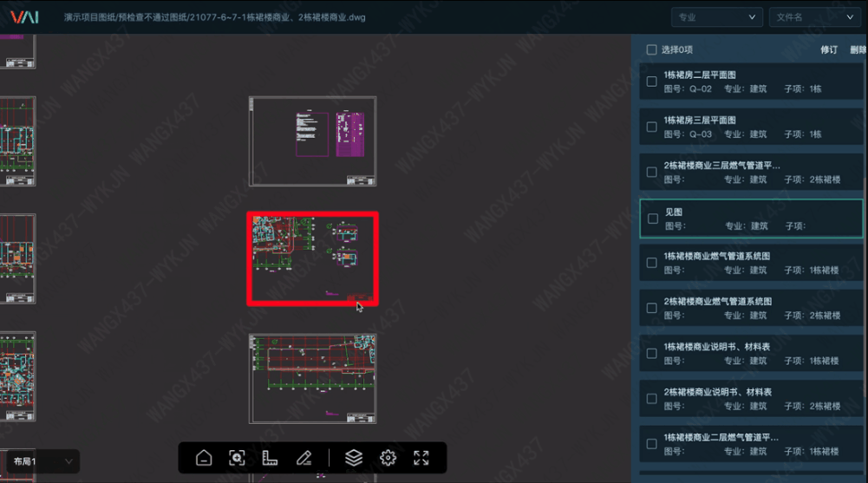Expand the 文件名 dropdown
The image size is (868, 483).
[813, 17]
